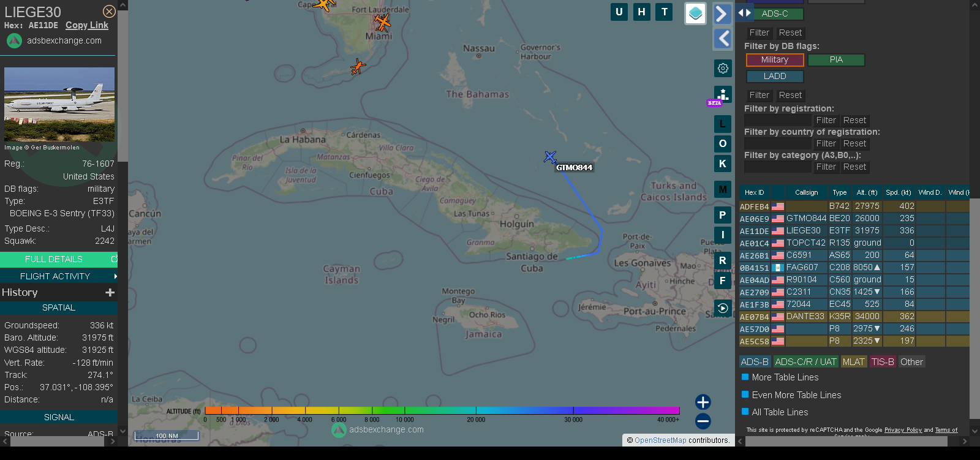
Task: Toggle the I map button
Action: pos(723,235)
